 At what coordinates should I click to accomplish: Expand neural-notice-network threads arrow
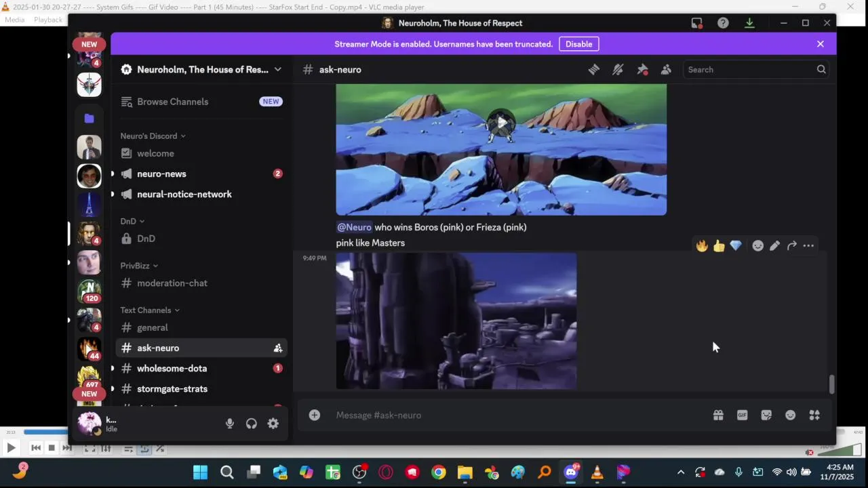point(113,195)
